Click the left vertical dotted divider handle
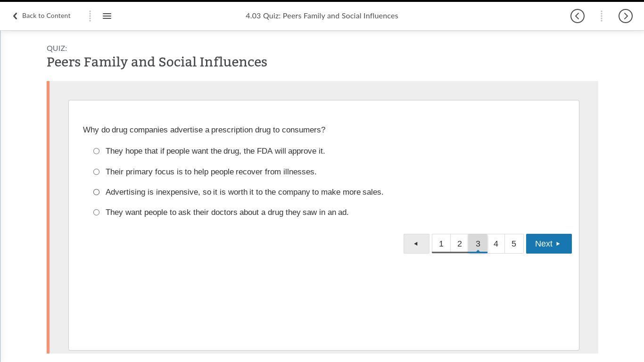 pos(90,16)
